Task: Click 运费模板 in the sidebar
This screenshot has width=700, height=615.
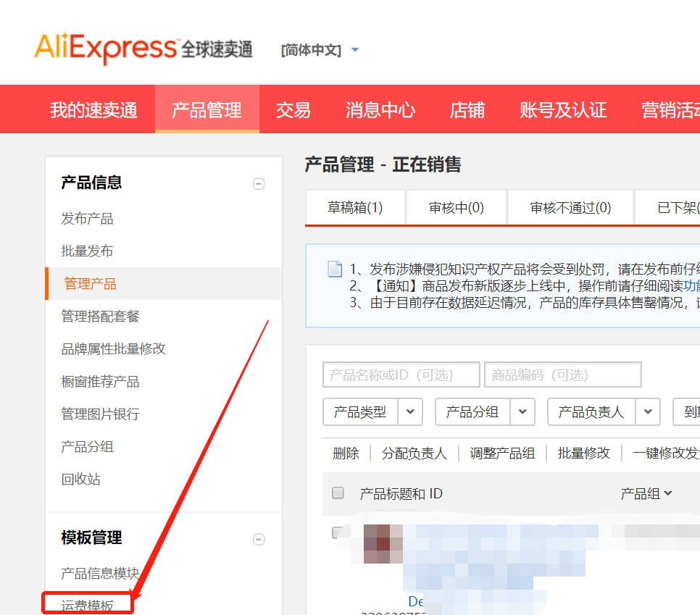Action: 88,606
